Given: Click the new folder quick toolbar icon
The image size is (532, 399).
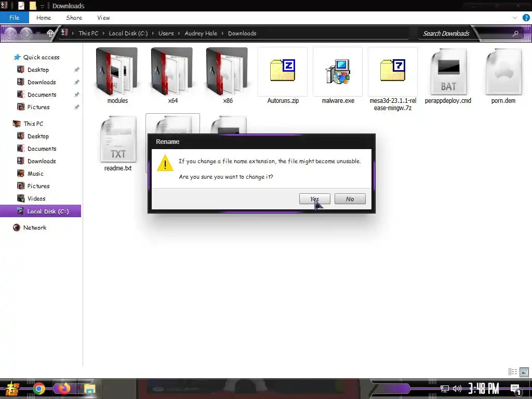Looking at the screenshot, I should pos(33,6).
